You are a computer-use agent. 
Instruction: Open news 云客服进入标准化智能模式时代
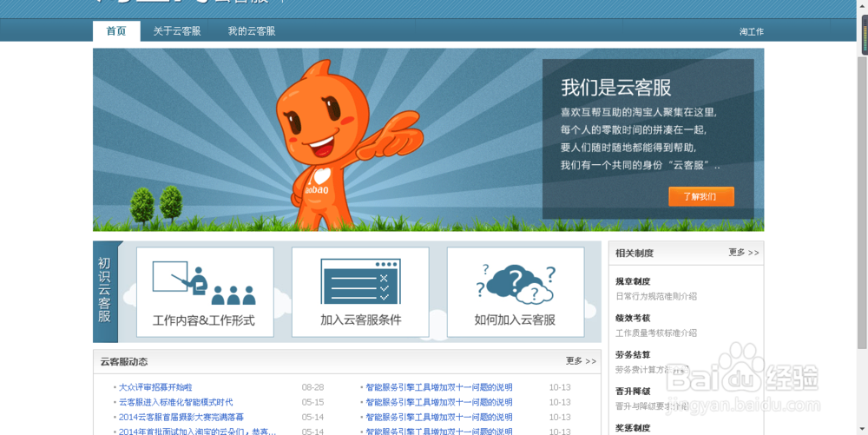[176, 402]
